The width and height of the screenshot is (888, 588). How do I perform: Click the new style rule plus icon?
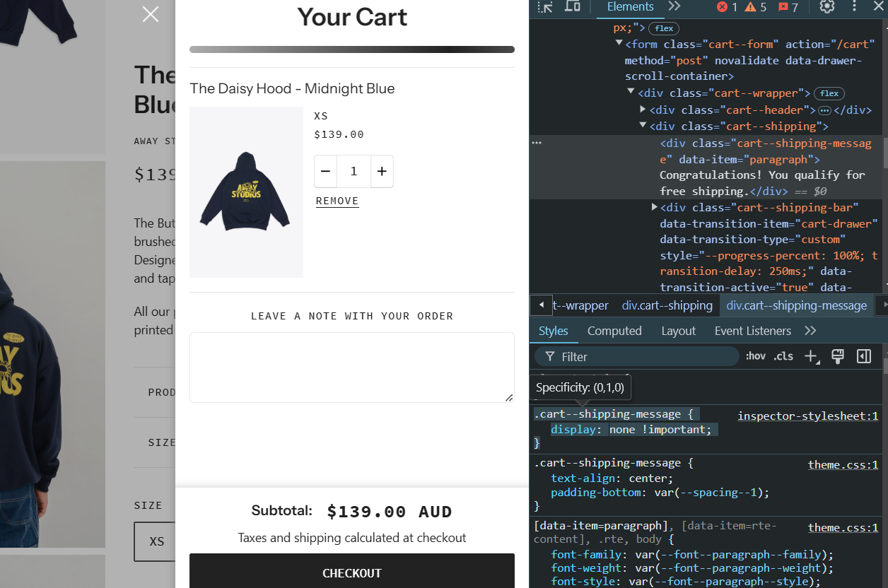(811, 356)
